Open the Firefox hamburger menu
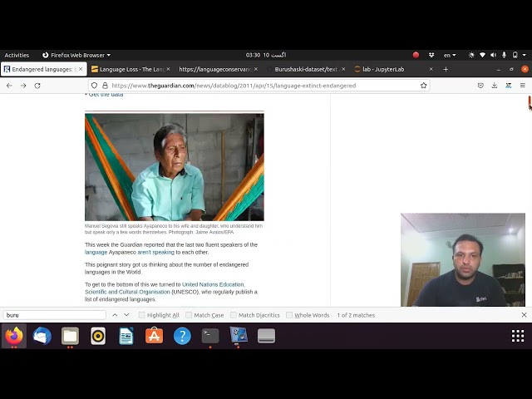This screenshot has height=399, width=532. 523,86
